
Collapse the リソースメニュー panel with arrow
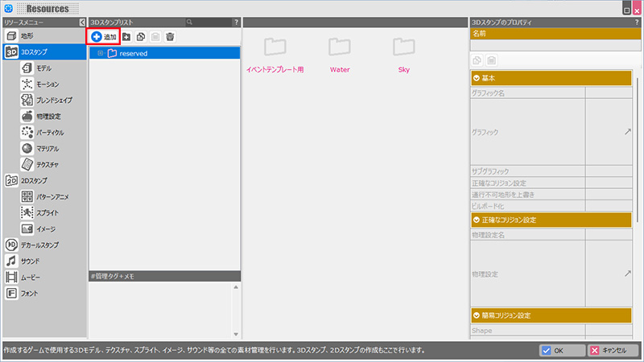pyautogui.click(x=82, y=23)
